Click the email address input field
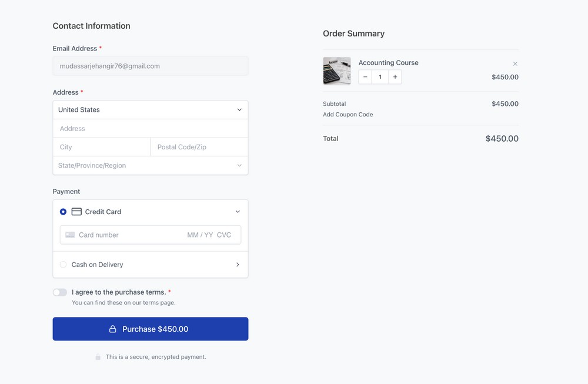 click(150, 66)
